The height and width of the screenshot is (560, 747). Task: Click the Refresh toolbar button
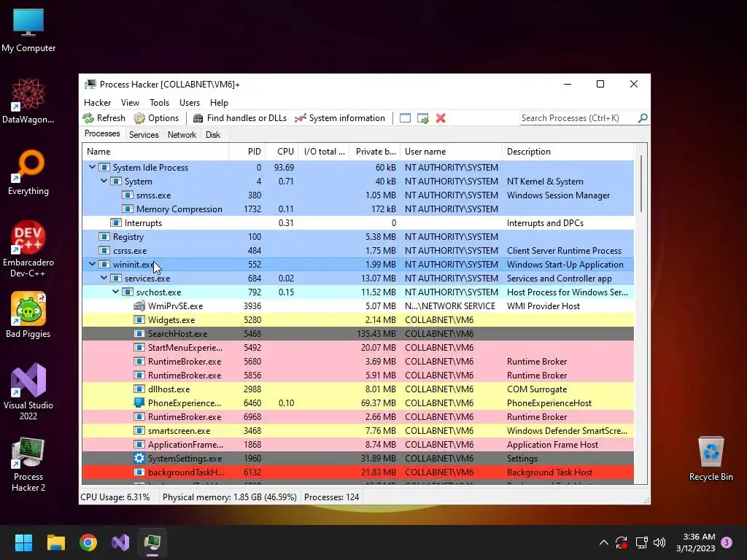104,118
